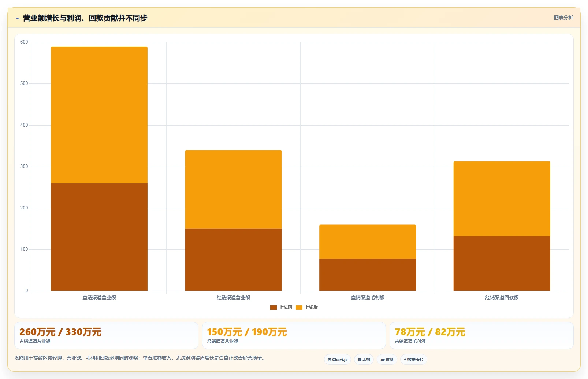
Task: Click the 经销渠道回款额 x-axis label
Action: click(502, 297)
